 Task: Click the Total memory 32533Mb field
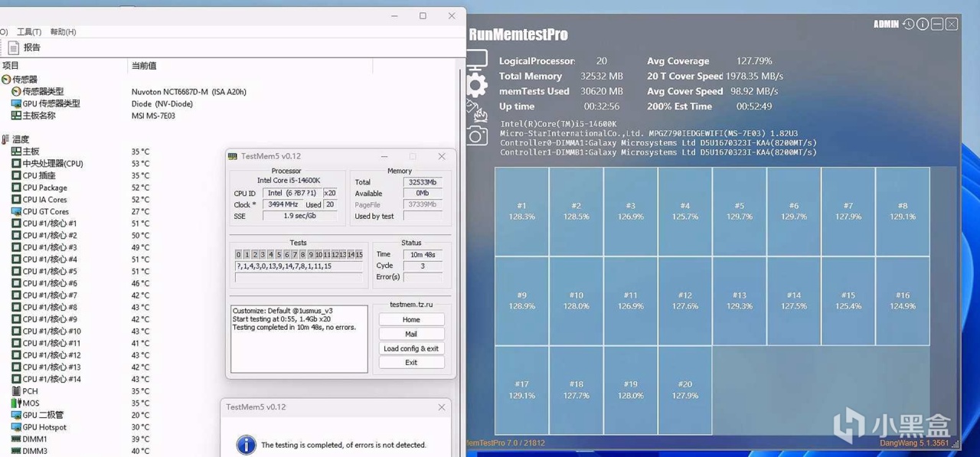(x=423, y=182)
